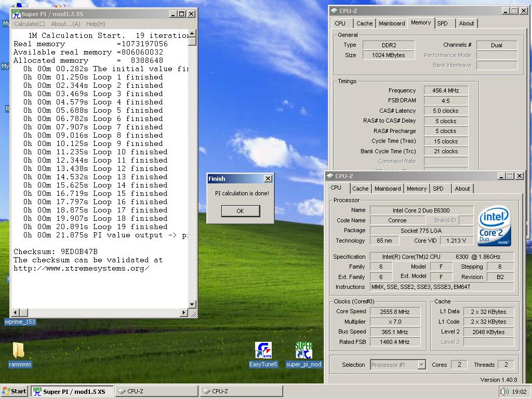Open the About...(A) menu in Super PI
The image size is (532, 399).
click(x=65, y=24)
